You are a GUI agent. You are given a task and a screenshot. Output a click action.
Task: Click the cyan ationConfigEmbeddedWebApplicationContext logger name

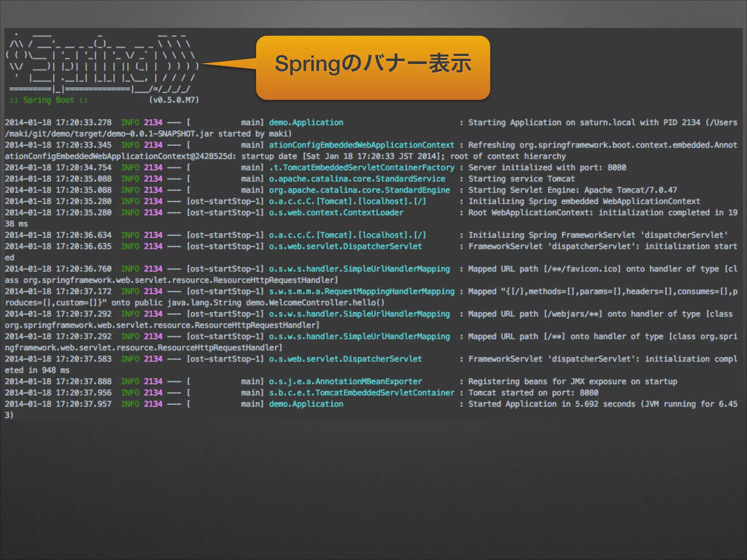coord(361,145)
